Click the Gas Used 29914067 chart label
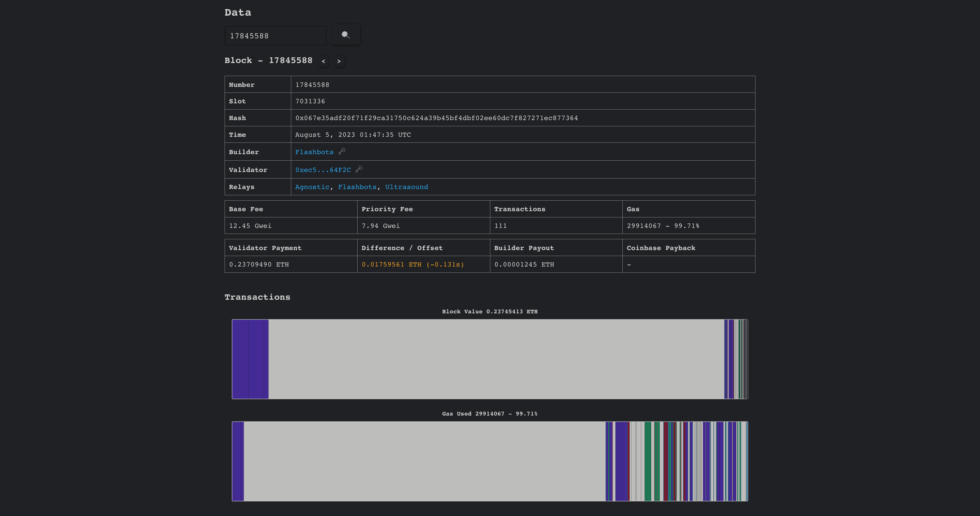980x516 pixels. (x=490, y=414)
